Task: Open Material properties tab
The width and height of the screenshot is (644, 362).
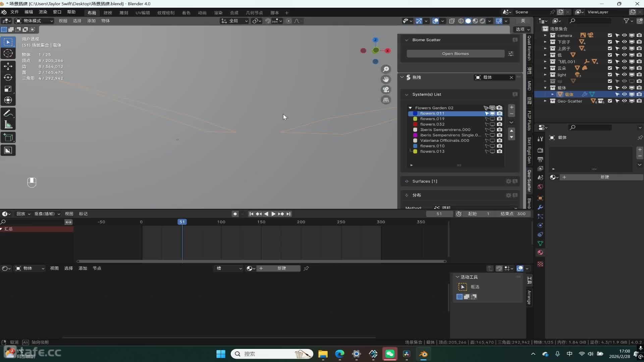Action: tap(540, 253)
